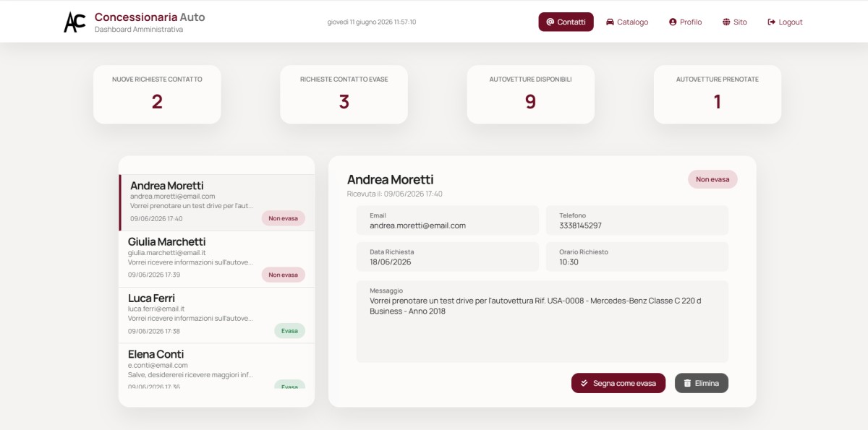Viewport: 868px width, 430px height.
Task: Select Andrea Moretti contact request
Action: click(x=217, y=202)
